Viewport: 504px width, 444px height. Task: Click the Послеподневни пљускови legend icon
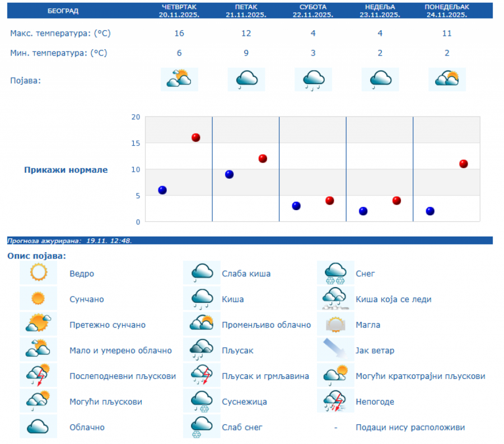[x=39, y=376]
